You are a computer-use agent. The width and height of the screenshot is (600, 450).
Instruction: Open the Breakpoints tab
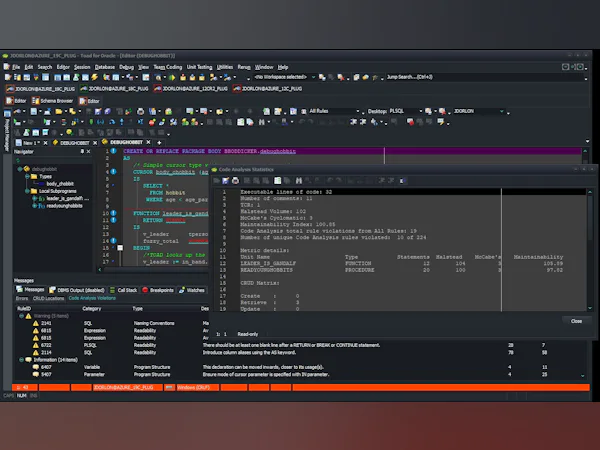161,289
